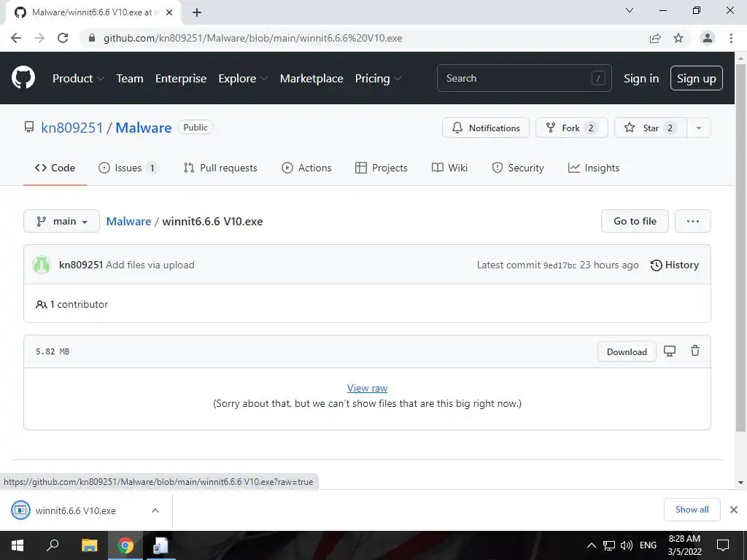Screen dimensions: 747x560
Task: Click the GitHub octocat logo
Action: [23, 78]
